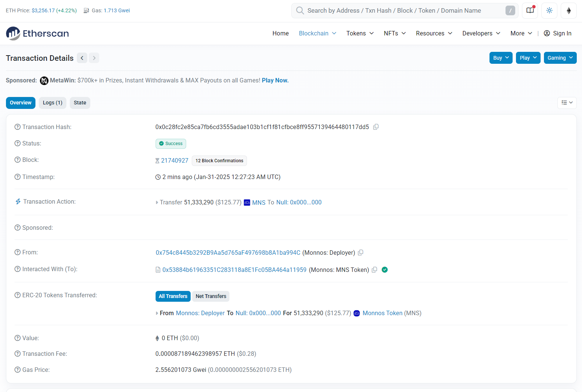The height and width of the screenshot is (392, 582).
Task: Click the search input field
Action: [405, 10]
